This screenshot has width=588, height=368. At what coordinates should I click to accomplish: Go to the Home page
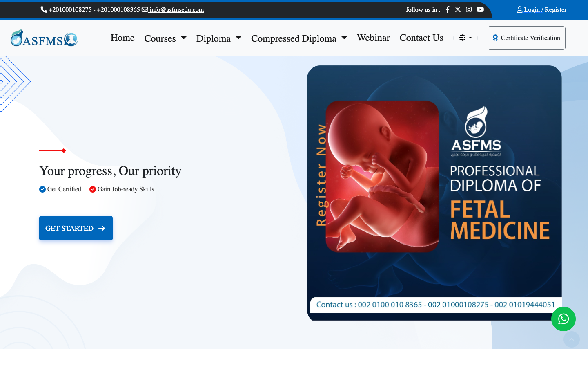122,38
